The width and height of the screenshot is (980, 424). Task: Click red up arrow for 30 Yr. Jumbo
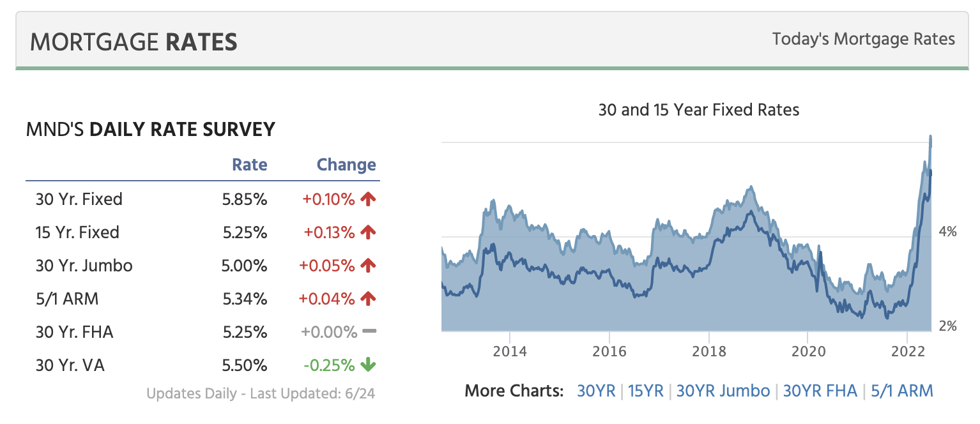point(367,266)
